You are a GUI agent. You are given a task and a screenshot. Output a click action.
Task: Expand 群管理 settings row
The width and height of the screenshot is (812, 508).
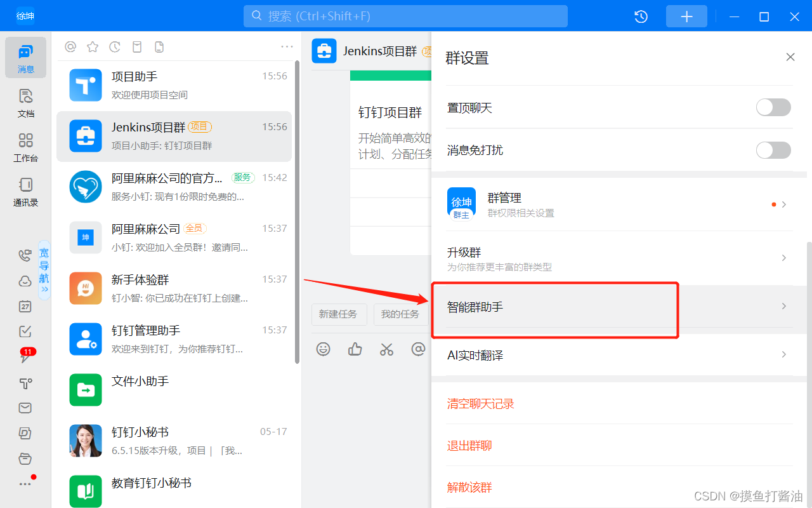(620, 204)
